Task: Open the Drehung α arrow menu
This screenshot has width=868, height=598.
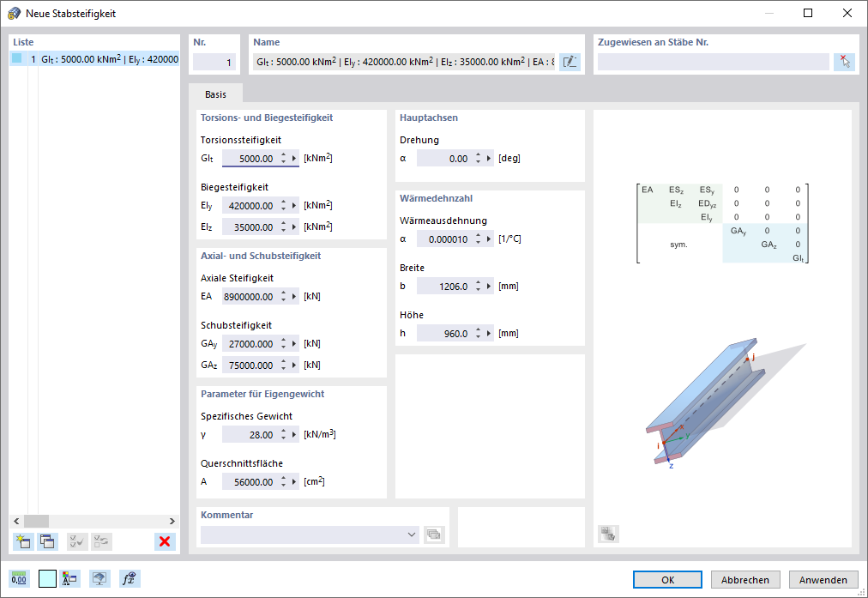Action: 489,159
